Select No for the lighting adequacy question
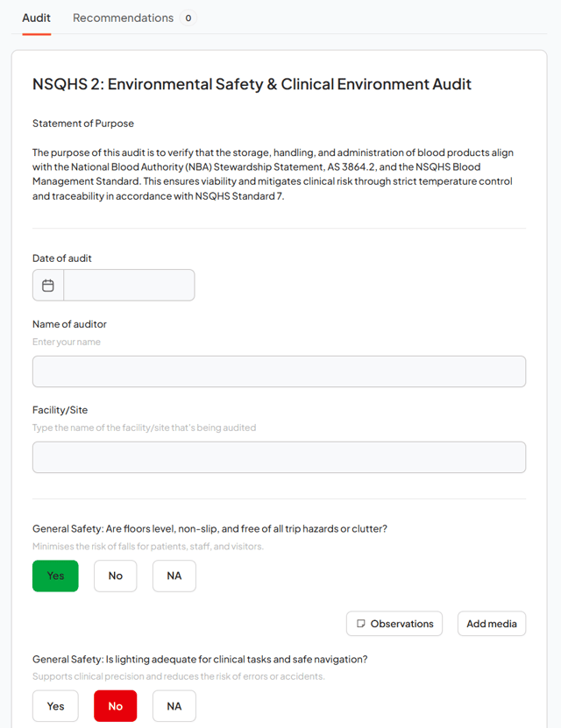This screenshot has height=728, width=561. [115, 705]
